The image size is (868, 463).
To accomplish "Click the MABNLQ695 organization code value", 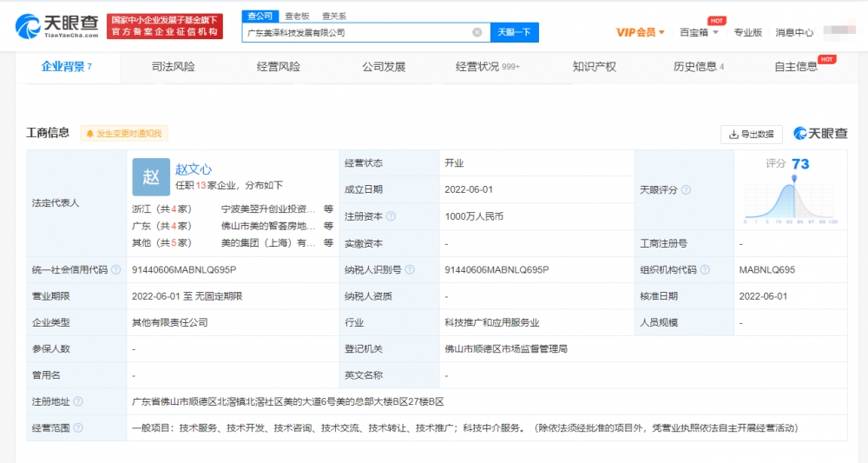I will pyautogui.click(x=766, y=269).
